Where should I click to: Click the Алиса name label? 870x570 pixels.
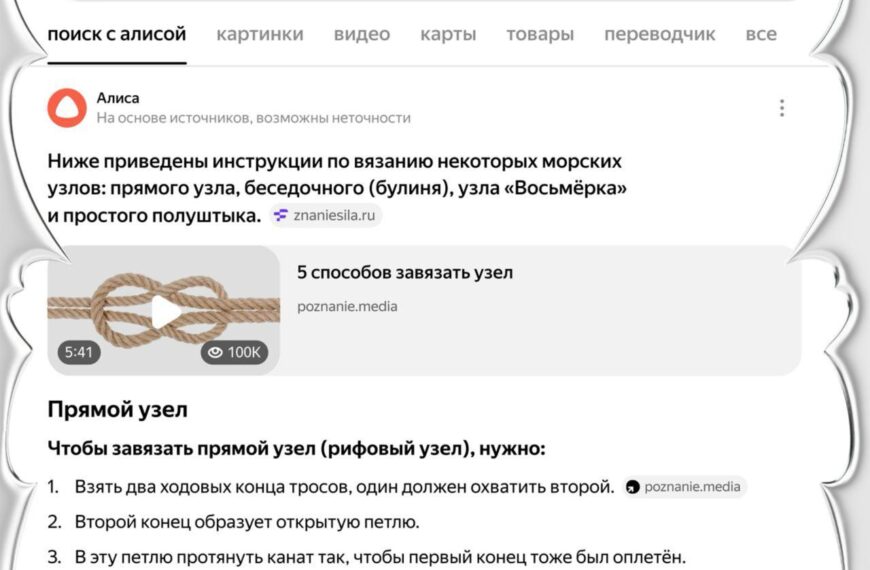118,98
